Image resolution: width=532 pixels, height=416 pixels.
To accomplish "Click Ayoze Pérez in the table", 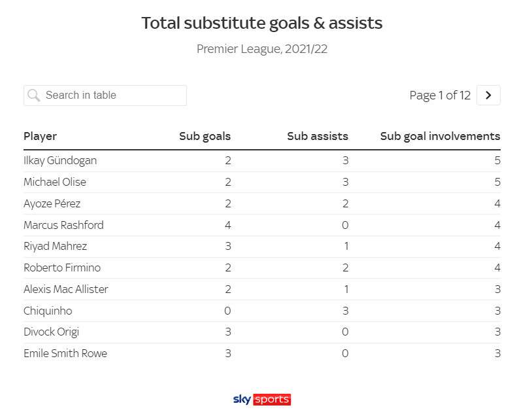I will (52, 203).
